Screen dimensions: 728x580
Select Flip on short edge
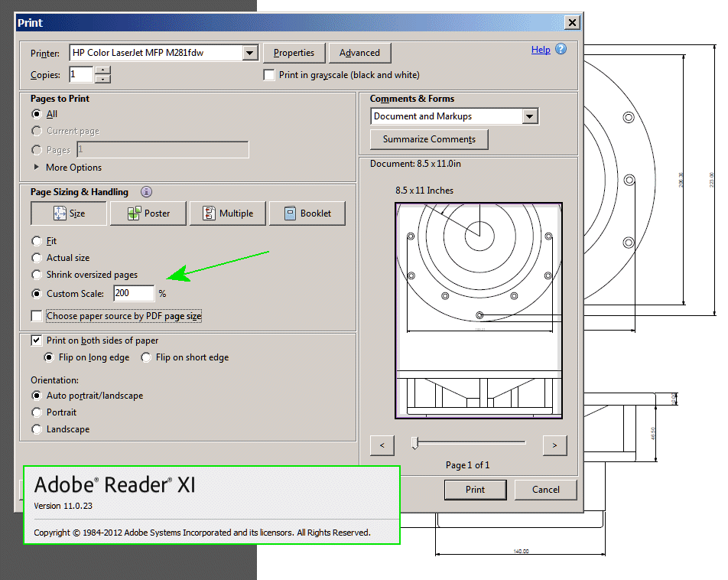click(x=146, y=357)
